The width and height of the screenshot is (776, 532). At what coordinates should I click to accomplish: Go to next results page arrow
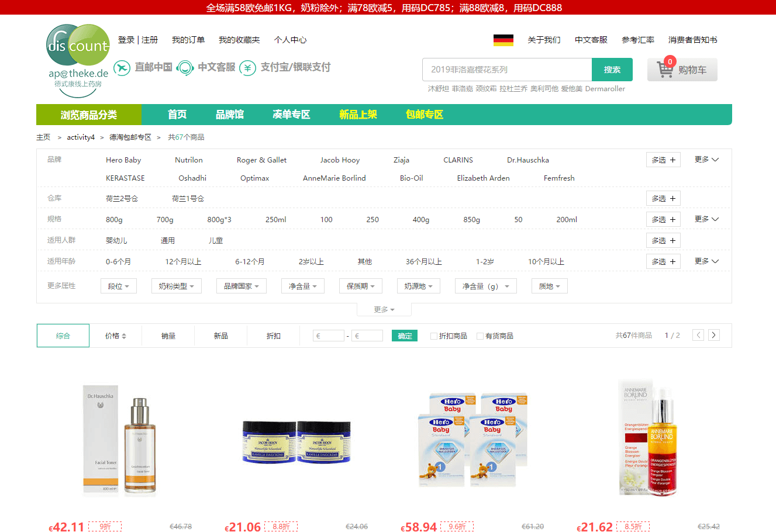pos(714,335)
